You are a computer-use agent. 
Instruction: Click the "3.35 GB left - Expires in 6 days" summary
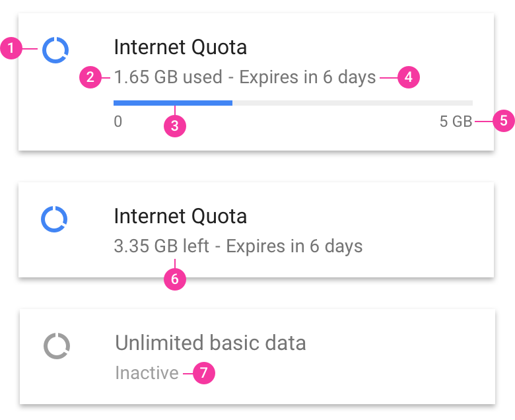tap(238, 246)
